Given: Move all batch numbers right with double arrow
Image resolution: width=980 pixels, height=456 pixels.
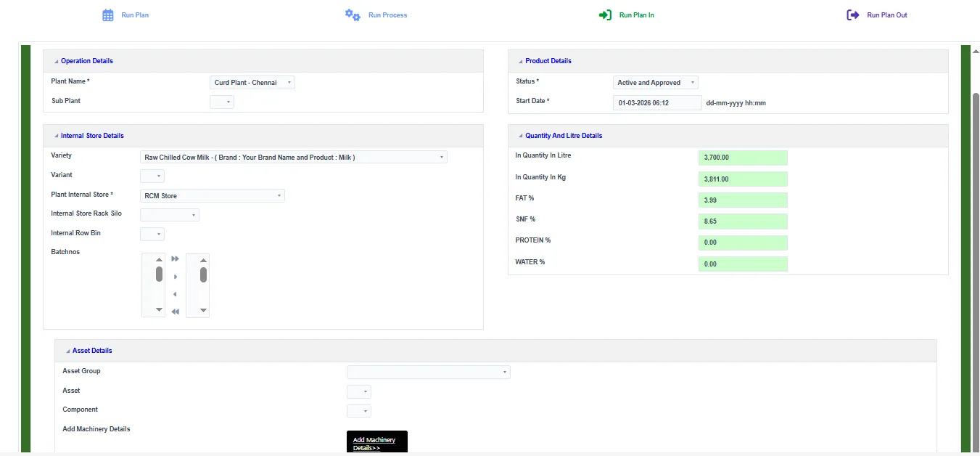Looking at the screenshot, I should (175, 258).
